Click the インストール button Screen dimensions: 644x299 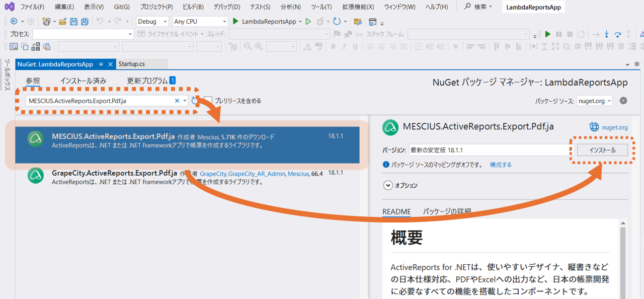pos(602,150)
